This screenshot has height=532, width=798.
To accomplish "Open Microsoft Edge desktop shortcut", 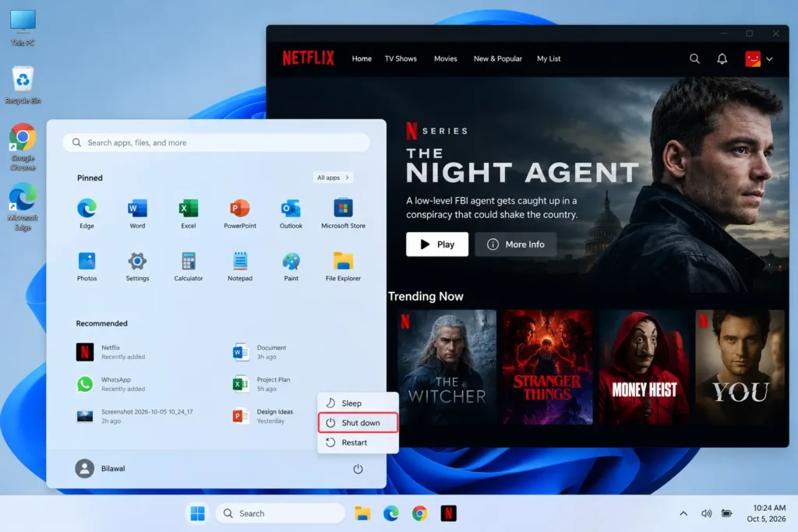I will 23,207.
